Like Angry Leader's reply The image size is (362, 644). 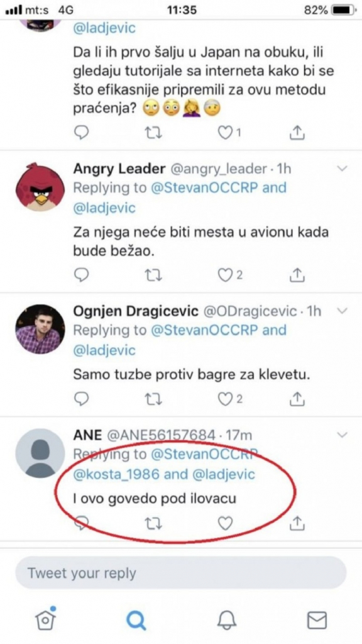click(225, 275)
